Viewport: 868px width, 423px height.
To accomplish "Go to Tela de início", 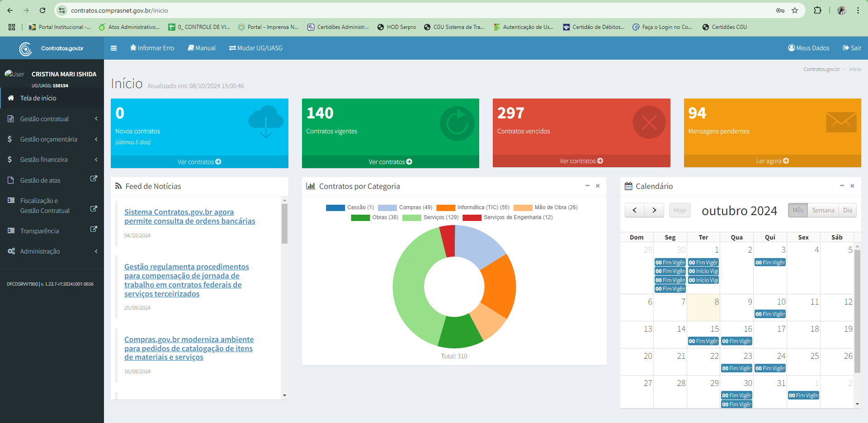I will point(52,98).
